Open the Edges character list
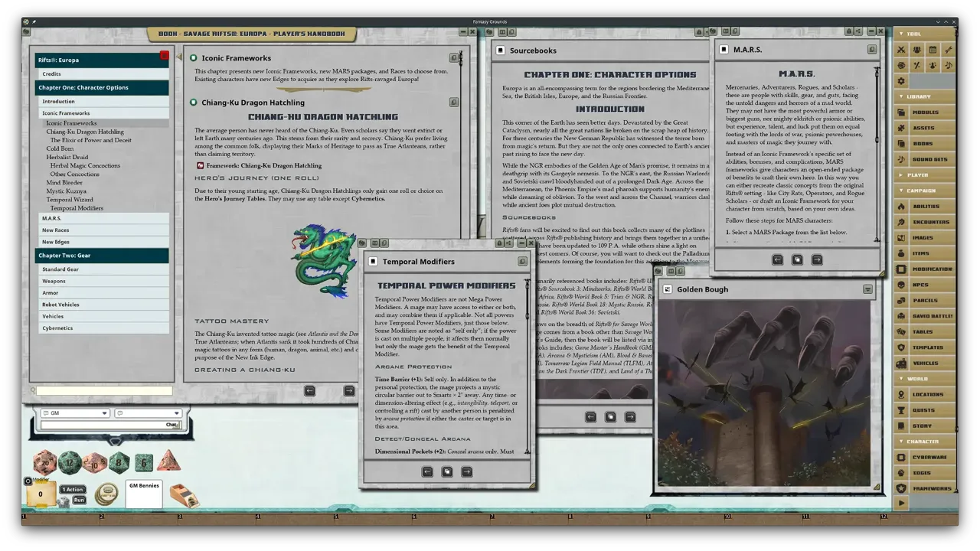The height and width of the screenshot is (551, 980). [924, 473]
